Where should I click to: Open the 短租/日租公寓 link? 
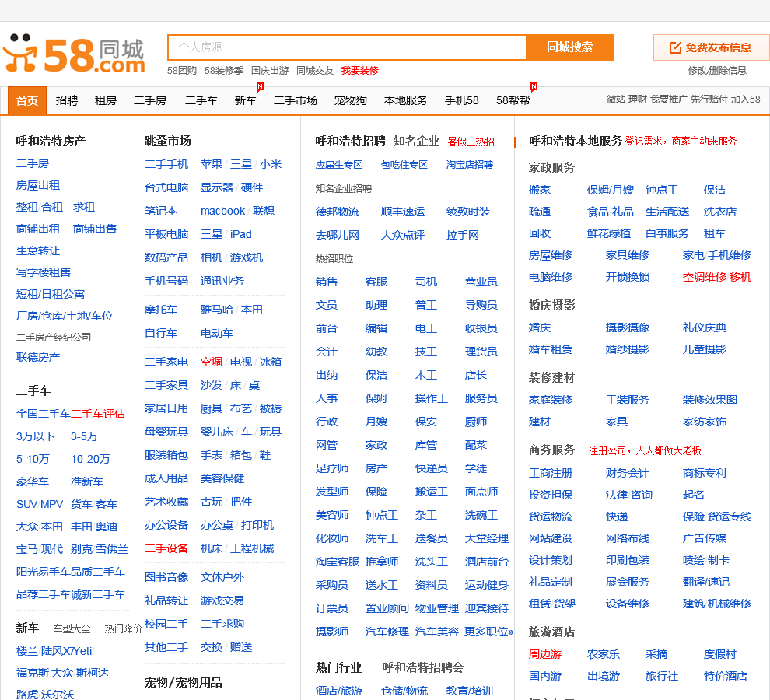pos(50,294)
